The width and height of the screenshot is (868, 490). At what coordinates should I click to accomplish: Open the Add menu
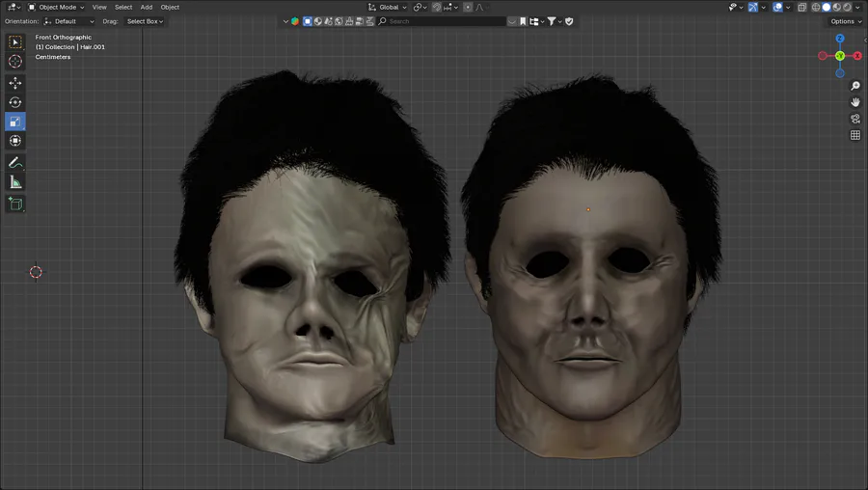[147, 7]
